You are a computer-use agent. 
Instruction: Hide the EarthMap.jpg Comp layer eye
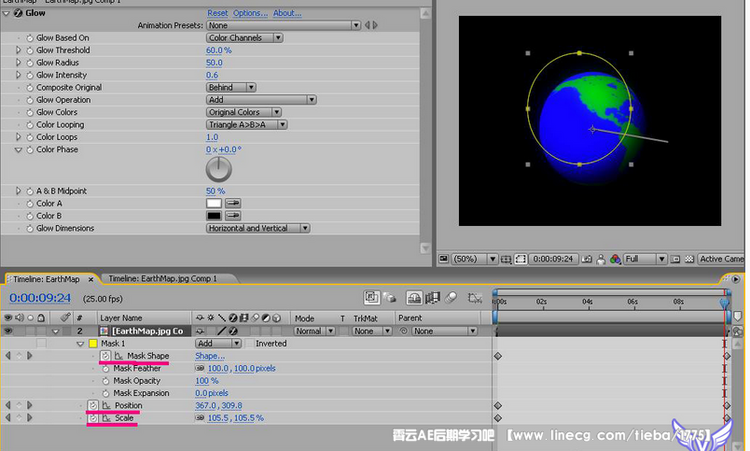click(8, 331)
